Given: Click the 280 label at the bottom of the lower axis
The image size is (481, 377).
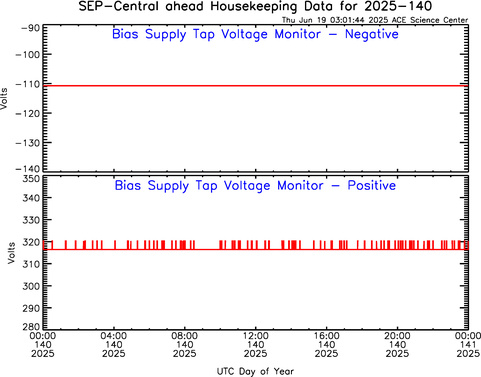Looking at the screenshot, I should 31,326.
